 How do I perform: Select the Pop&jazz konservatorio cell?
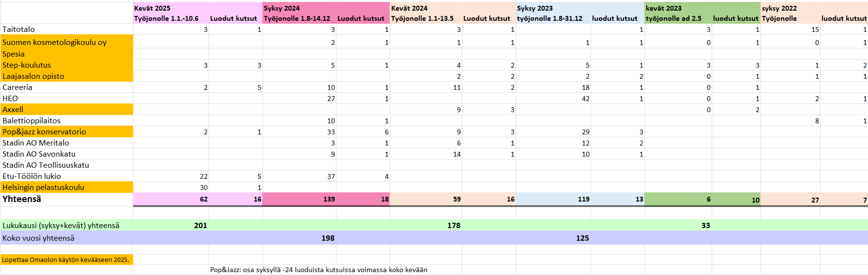click(x=67, y=131)
